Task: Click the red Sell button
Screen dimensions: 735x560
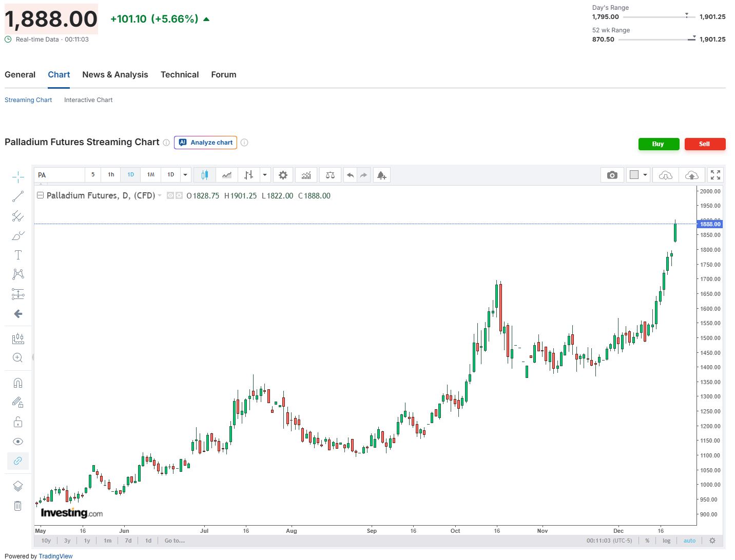Action: coord(705,144)
